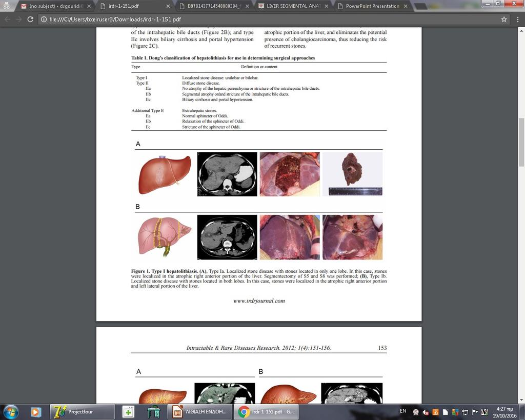Viewport: 525px width, 420px height.
Task: Click Figure 1B liver diagram with dashed lines
Action: coord(165,237)
